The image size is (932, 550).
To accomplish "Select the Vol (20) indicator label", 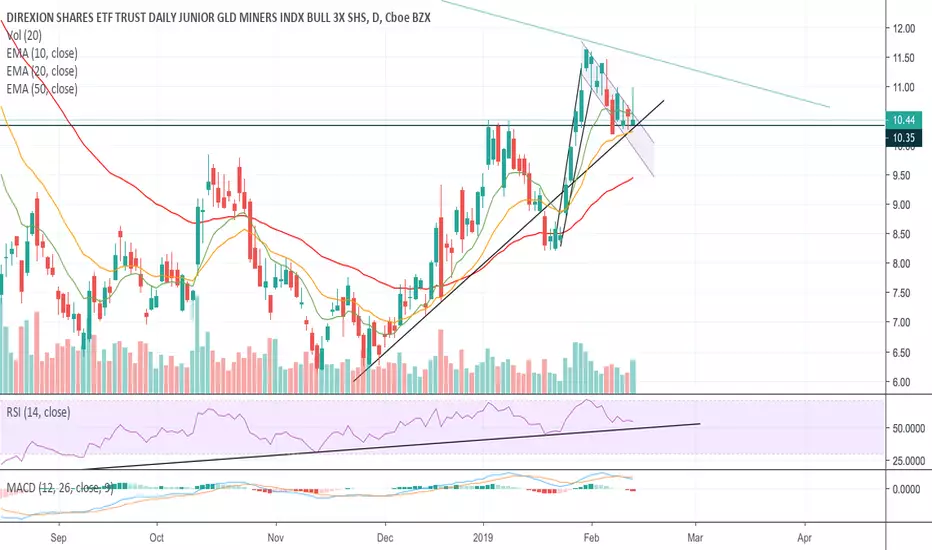I will (x=24, y=36).
